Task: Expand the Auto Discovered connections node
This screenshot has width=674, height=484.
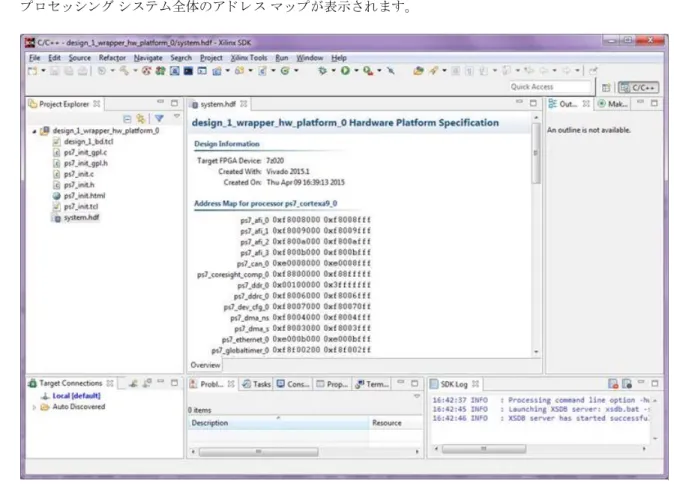Action: click(x=34, y=407)
